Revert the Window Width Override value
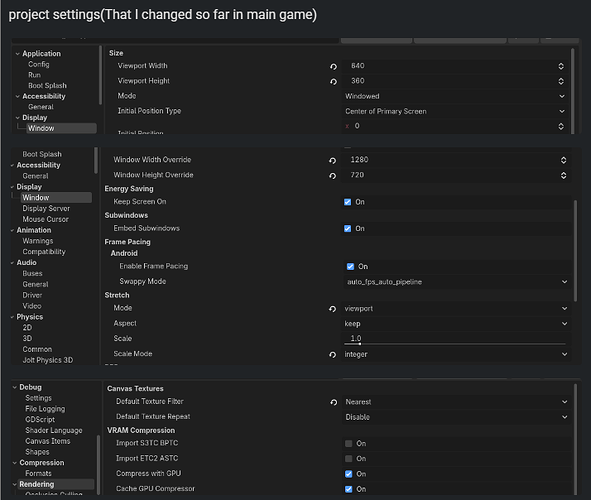Image resolution: width=591 pixels, height=500 pixels. [x=332, y=161]
